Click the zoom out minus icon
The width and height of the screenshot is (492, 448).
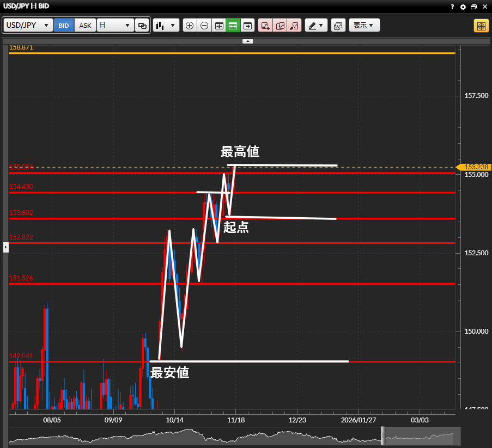(204, 26)
